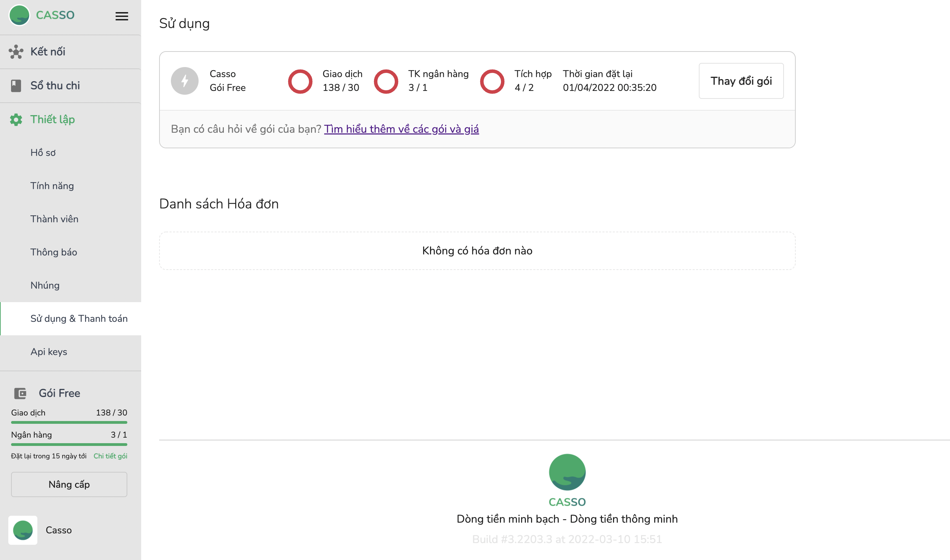Click the Casso logo in sidebar header
This screenshot has height=560, width=950.
pyautogui.click(x=19, y=15)
